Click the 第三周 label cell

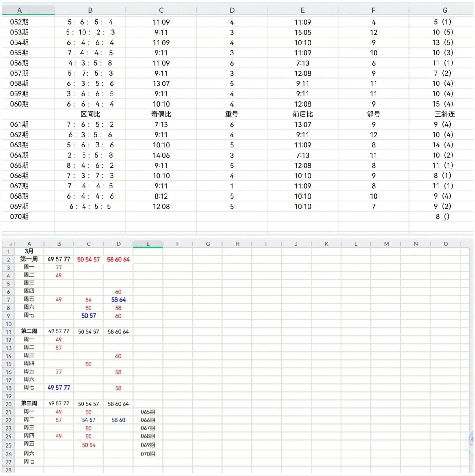[29, 403]
